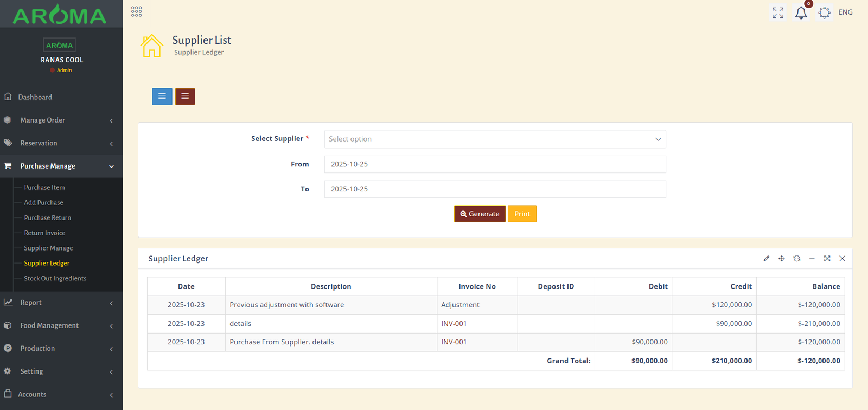Viewport: 868px width, 410px height.
Task: Click the apps grid icon in header
Action: 136,12
